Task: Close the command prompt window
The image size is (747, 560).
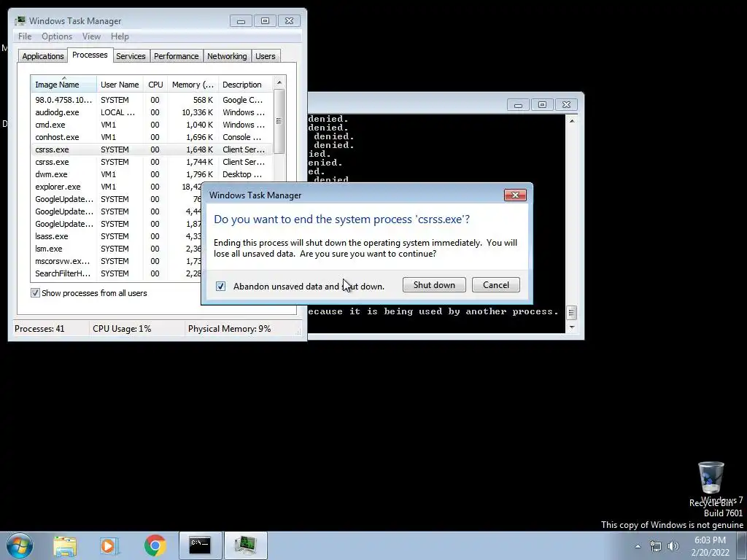Action: 566,105
